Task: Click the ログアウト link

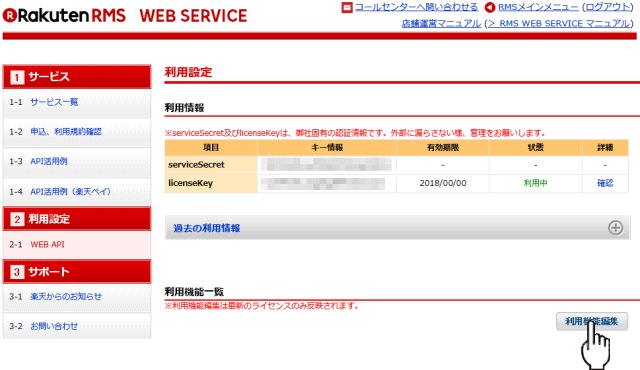Action: (x=608, y=7)
